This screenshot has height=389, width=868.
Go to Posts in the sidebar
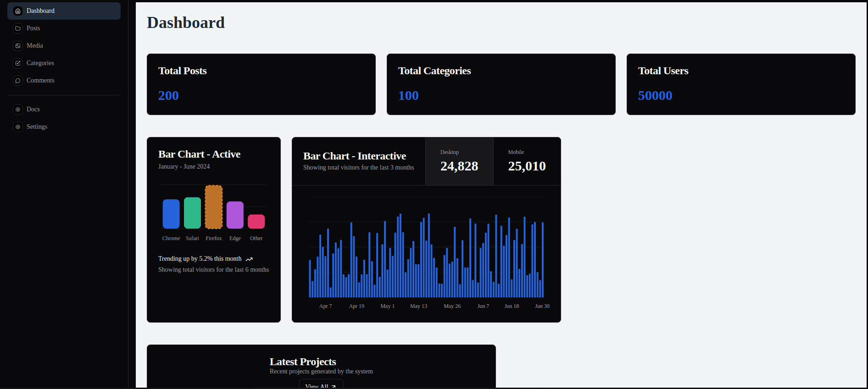tap(64, 28)
